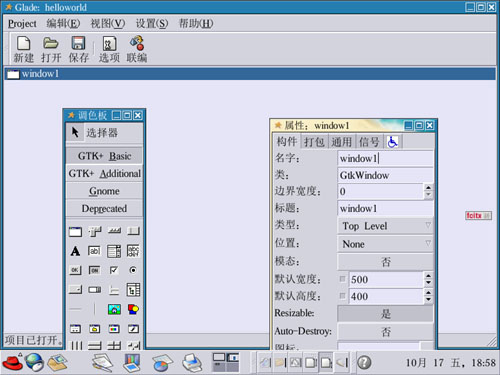Image resolution: width=500 pixels, height=375 pixels.
Task: Launch the web browser globe icon
Action: 35,362
